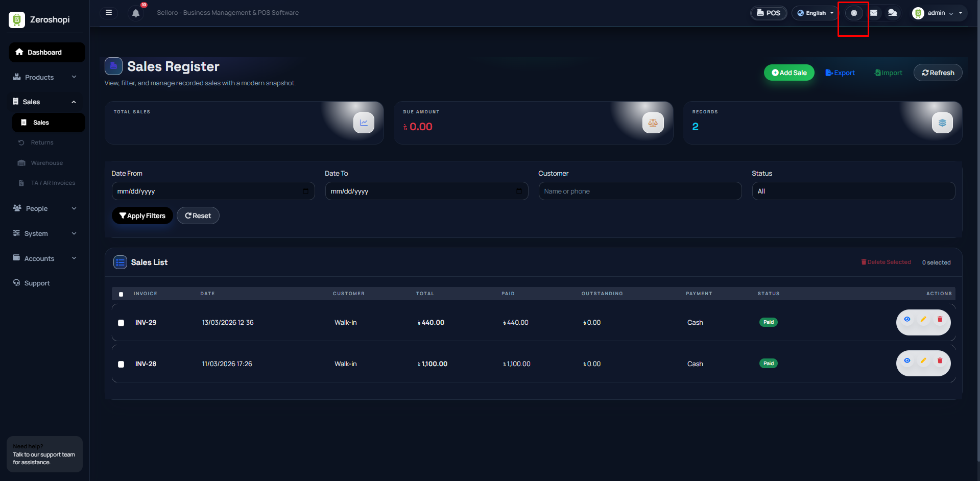Click the INV-28 invoice number

tap(146, 364)
